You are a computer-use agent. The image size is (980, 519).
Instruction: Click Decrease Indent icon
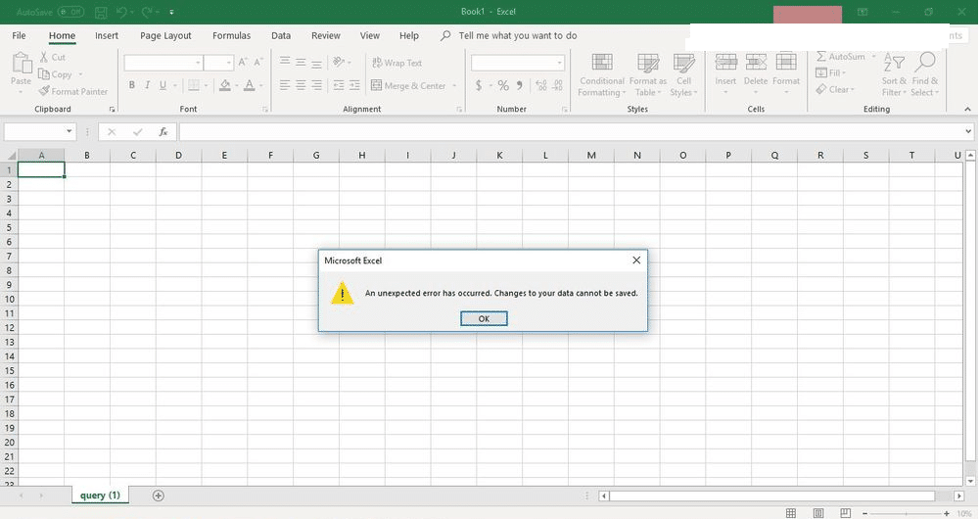pos(339,85)
